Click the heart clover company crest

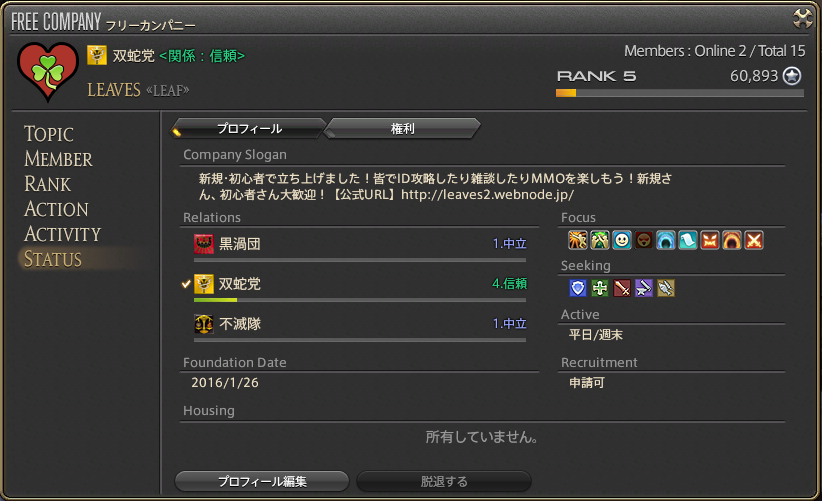pos(48,71)
